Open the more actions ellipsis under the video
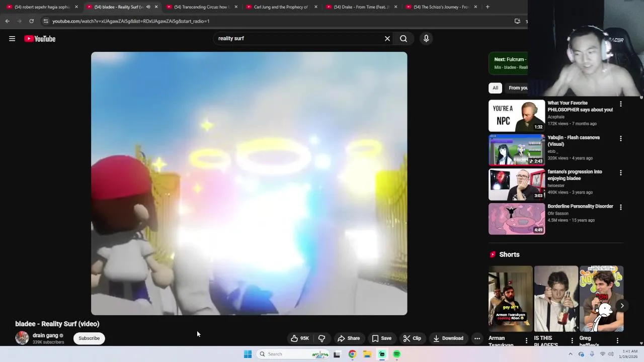The width and height of the screenshot is (644, 362). (477, 338)
